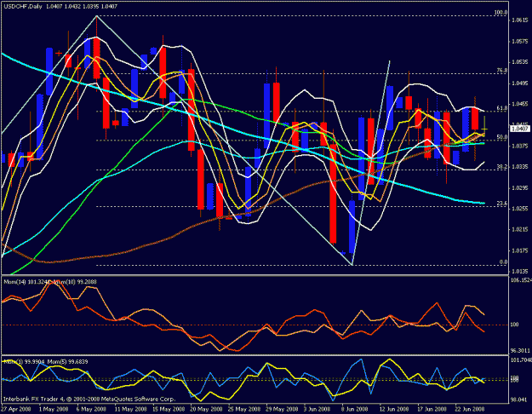The width and height of the screenshot is (532, 414).
Task: Click the 25 May 2008 date label
Action: point(243,409)
